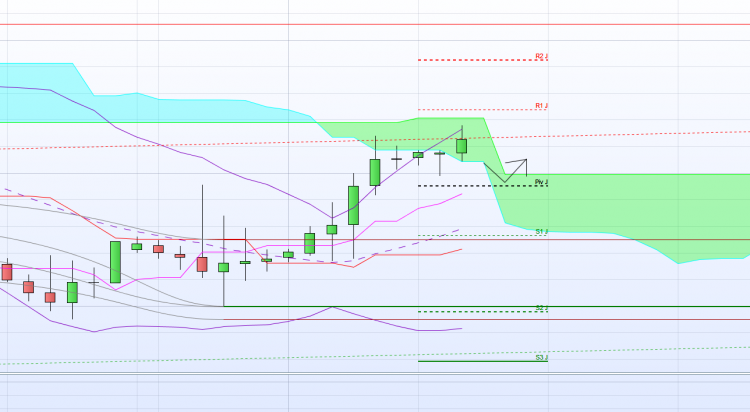Image resolution: width=750 pixels, height=412 pixels.
Task: Select the dark green horizontal support line
Action: (x=486, y=306)
